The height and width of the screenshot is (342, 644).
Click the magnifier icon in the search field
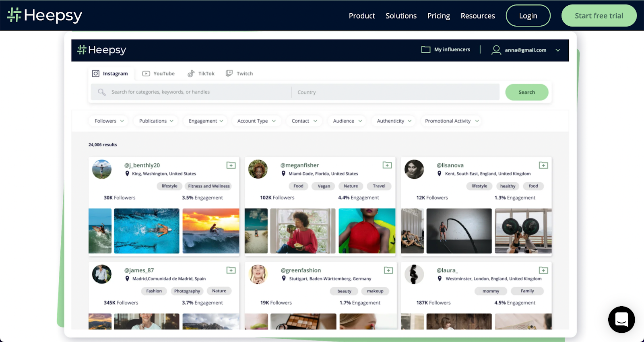tap(102, 92)
